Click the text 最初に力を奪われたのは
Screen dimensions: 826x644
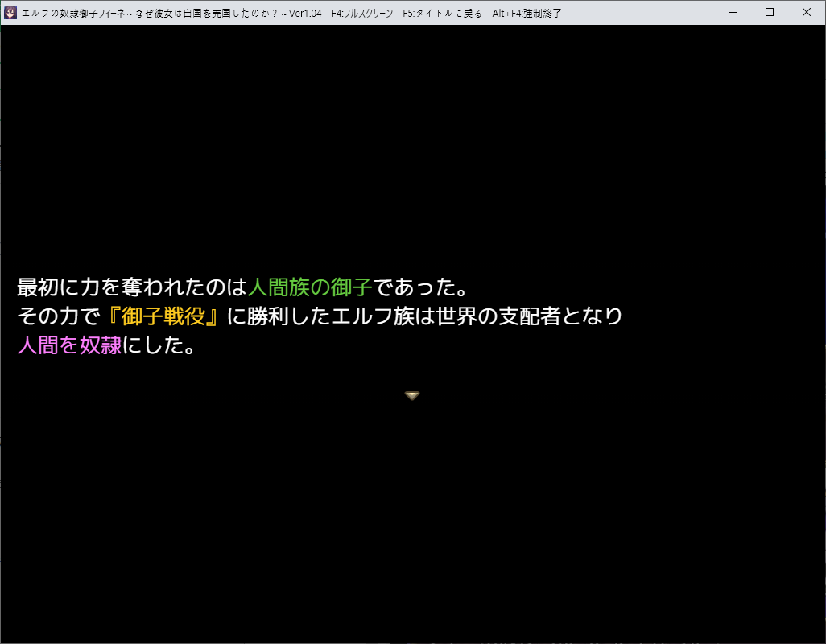click(x=132, y=287)
